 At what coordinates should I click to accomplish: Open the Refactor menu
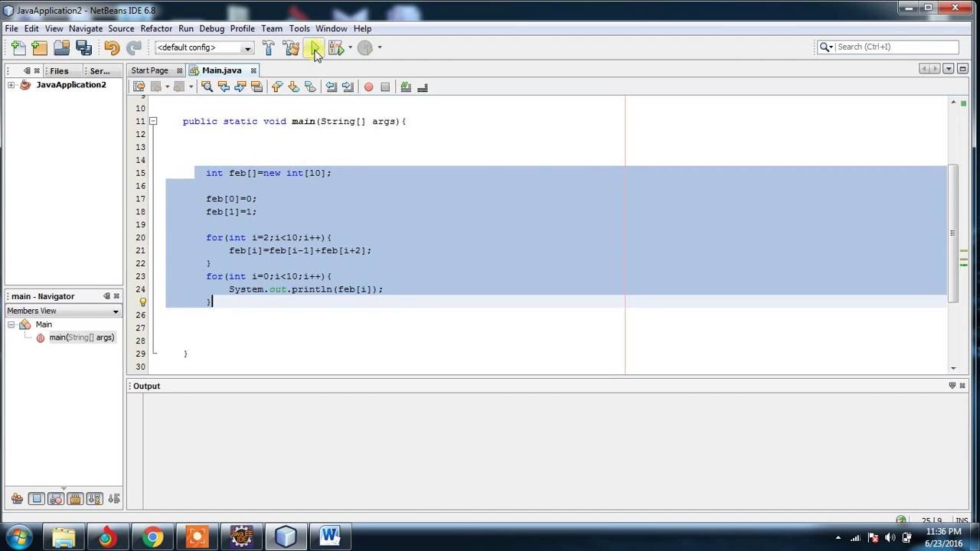point(156,28)
